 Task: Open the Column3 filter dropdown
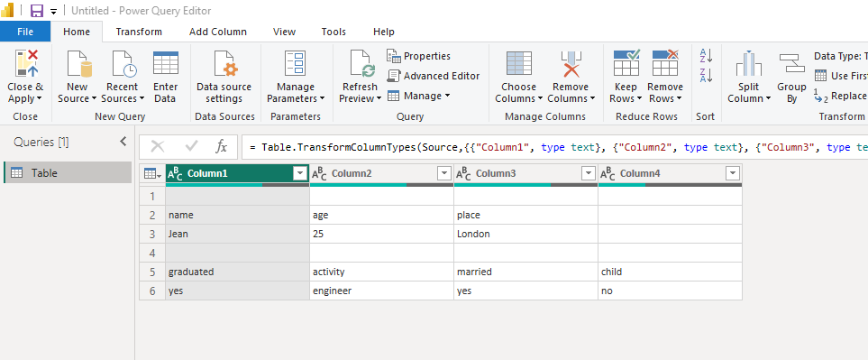(589, 173)
